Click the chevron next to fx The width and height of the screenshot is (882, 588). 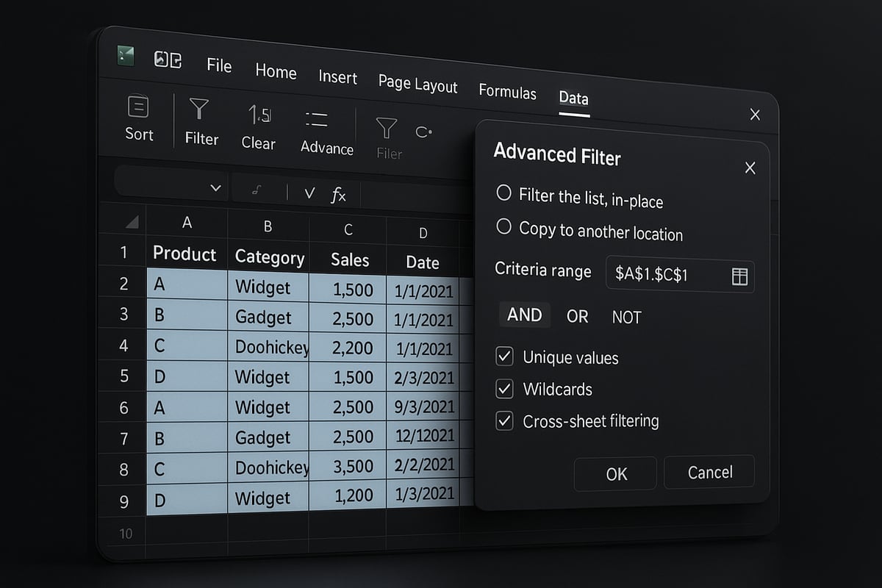coord(309,193)
